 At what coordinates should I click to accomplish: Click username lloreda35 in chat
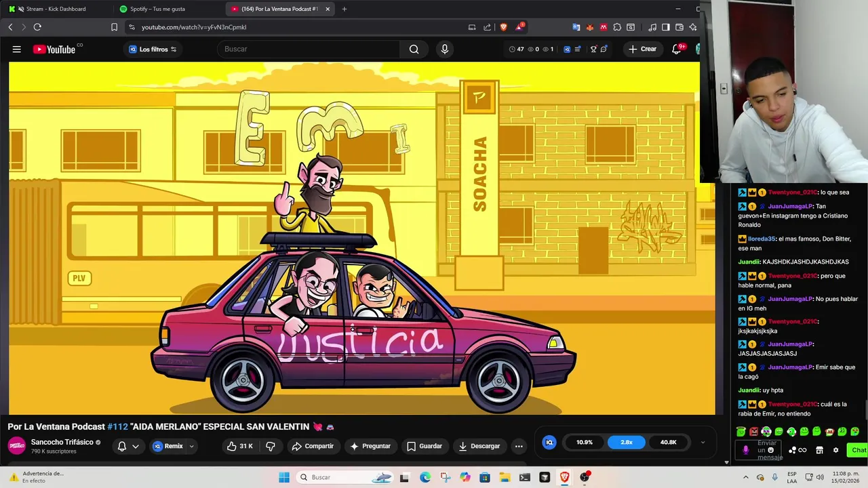pyautogui.click(x=762, y=239)
